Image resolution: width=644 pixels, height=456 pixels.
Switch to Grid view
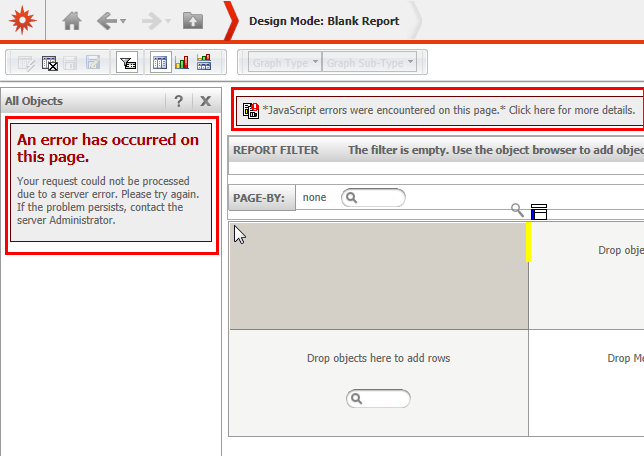tap(160, 62)
